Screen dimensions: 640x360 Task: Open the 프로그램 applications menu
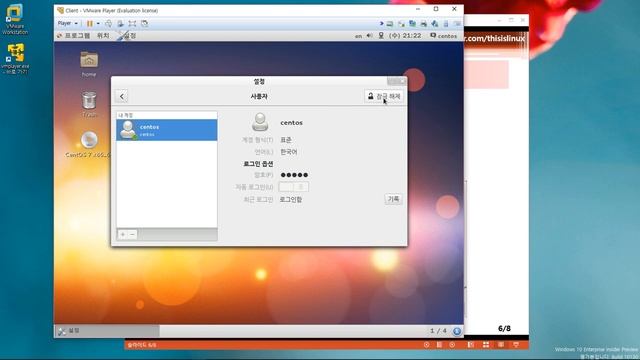[x=74, y=36]
